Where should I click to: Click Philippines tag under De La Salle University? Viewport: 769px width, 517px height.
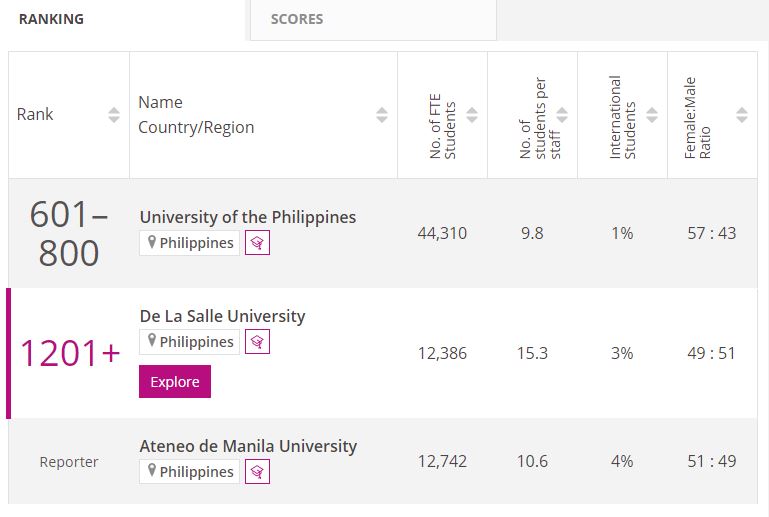click(190, 342)
